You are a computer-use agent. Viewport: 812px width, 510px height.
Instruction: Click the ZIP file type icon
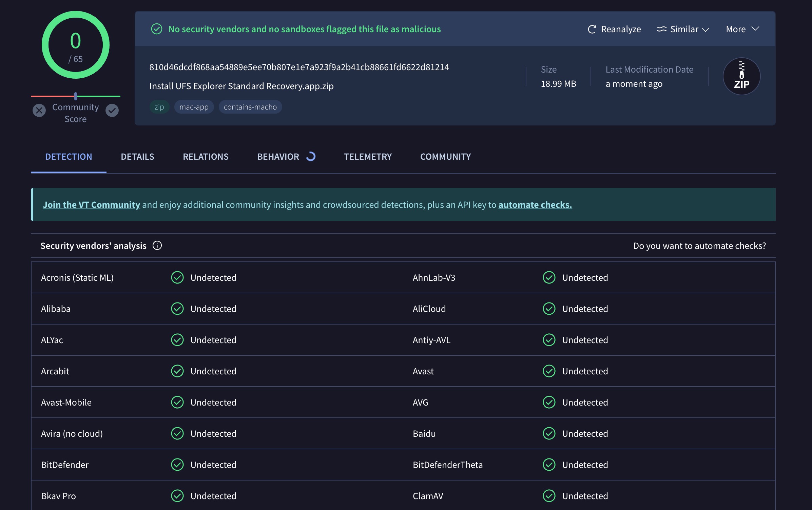click(x=741, y=76)
